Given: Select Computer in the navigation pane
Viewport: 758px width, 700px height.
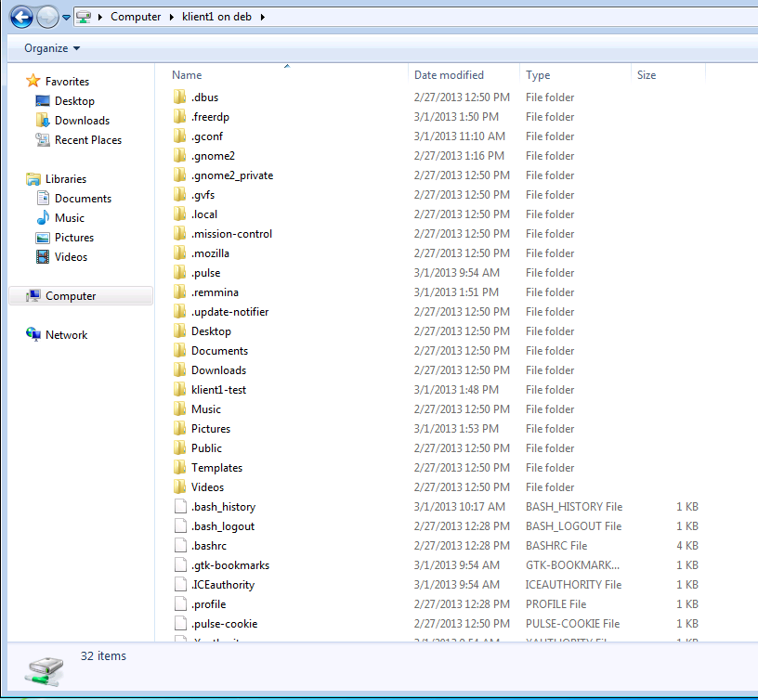Looking at the screenshot, I should (x=71, y=296).
